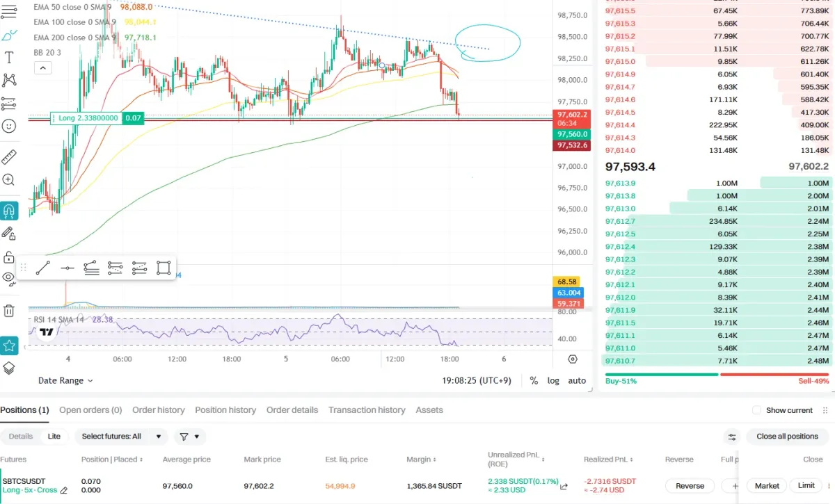Expand the Date Range dropdown
Viewport: 835px width, 504px height.
[x=65, y=380]
